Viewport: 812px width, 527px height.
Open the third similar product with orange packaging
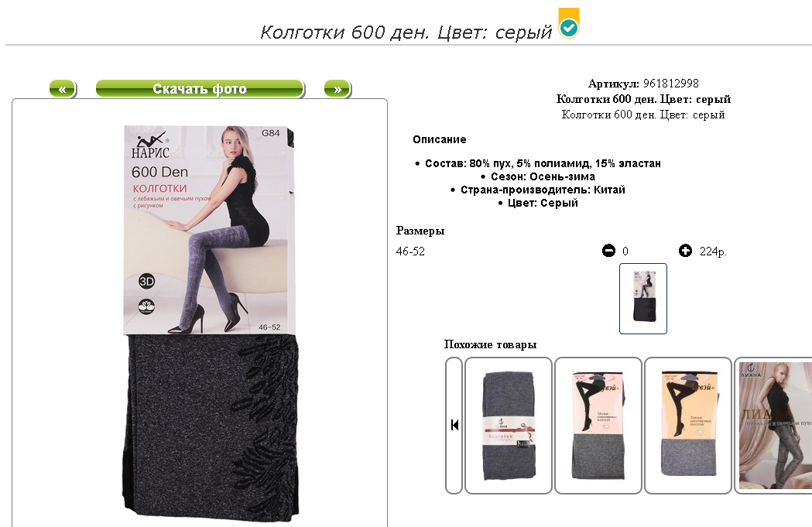687,425
